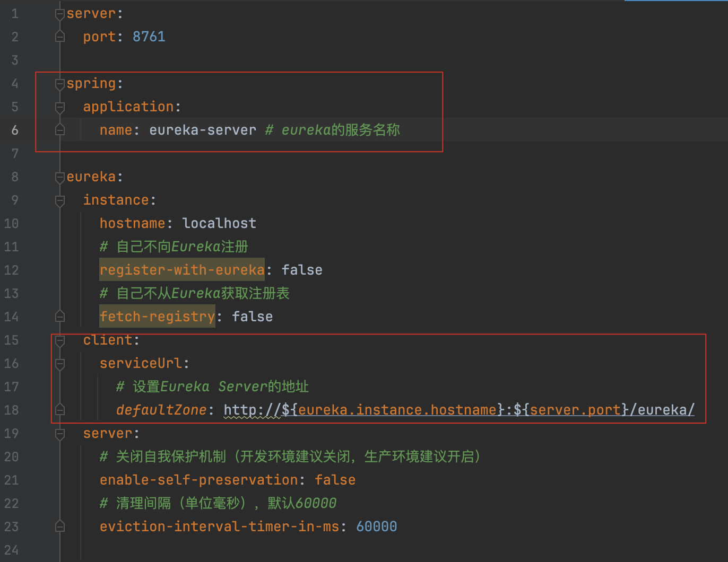This screenshot has height=562, width=728.
Task: Click the localhost value
Action: [219, 223]
